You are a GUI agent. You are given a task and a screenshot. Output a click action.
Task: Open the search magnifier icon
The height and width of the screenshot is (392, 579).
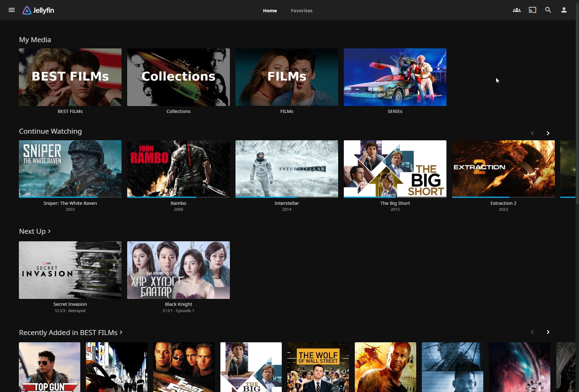[548, 10]
